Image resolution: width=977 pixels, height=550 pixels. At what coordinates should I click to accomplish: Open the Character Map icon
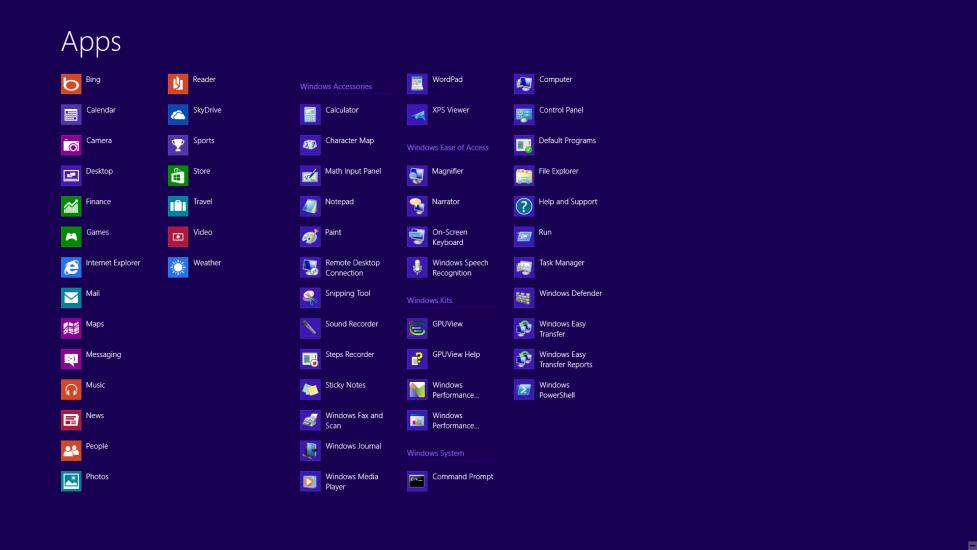[x=310, y=145]
